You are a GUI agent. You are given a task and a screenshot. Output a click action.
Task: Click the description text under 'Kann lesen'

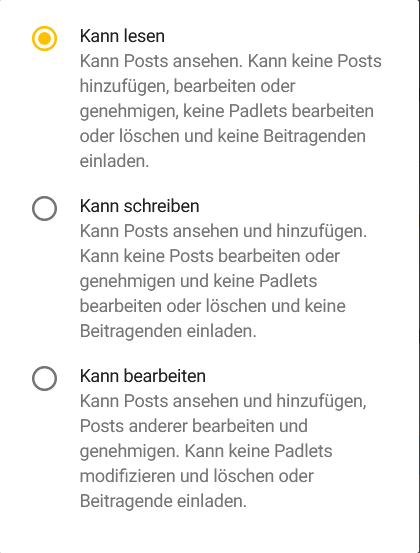pos(231,111)
